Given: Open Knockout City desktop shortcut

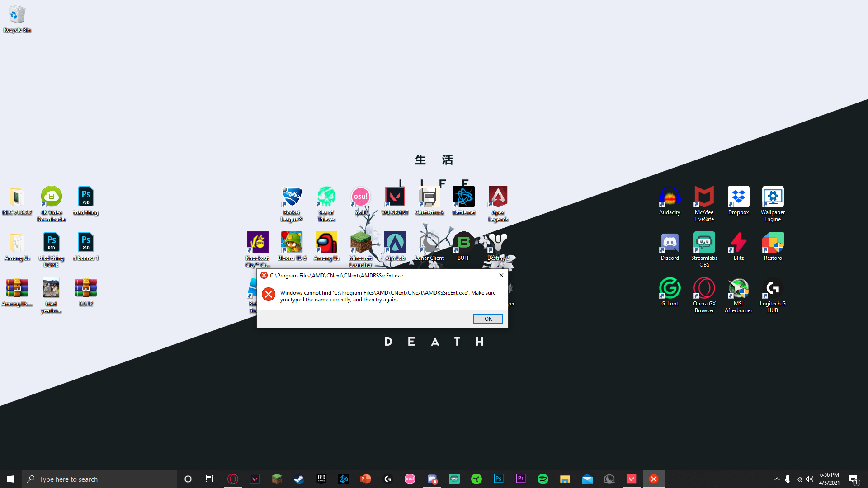Looking at the screenshot, I should 257,250.
